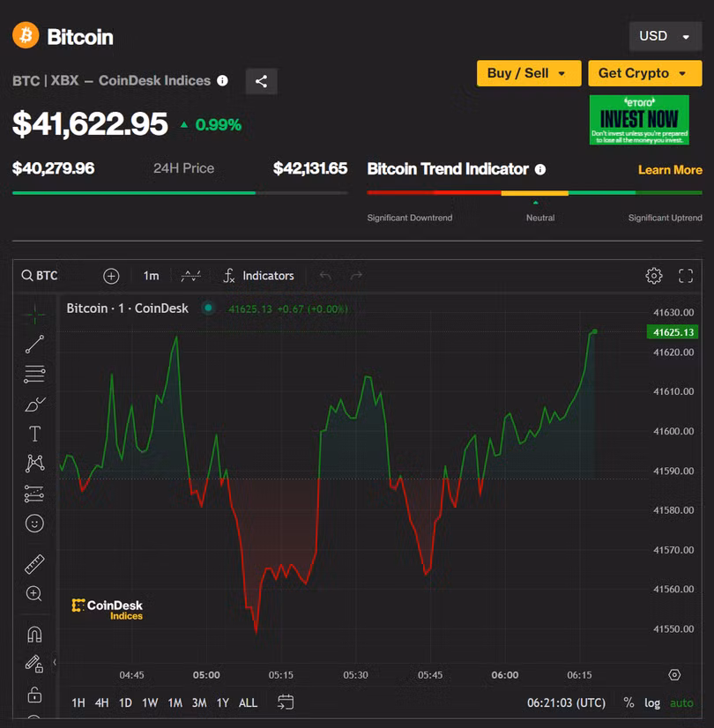Select the trend line drawing tool
The width and height of the screenshot is (714, 728).
34,344
